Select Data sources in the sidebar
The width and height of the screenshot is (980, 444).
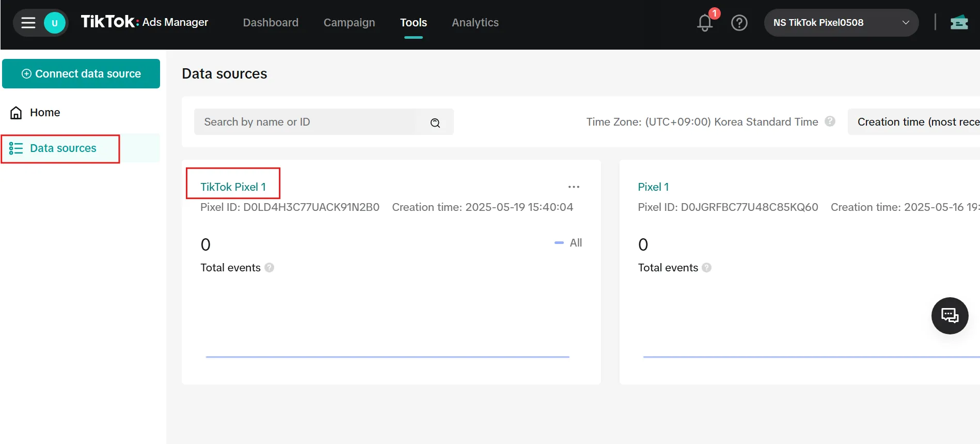(x=81, y=148)
